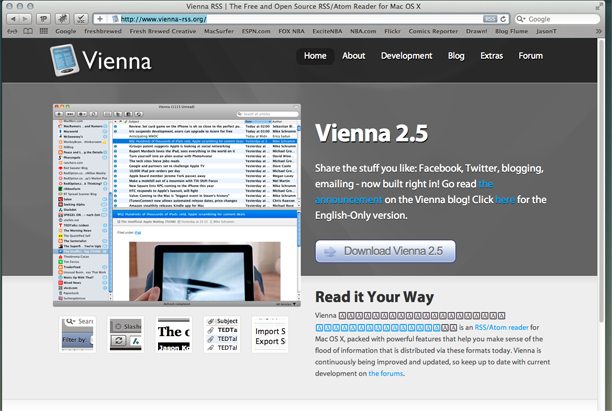Open the NBA.com bookmark

point(363,31)
